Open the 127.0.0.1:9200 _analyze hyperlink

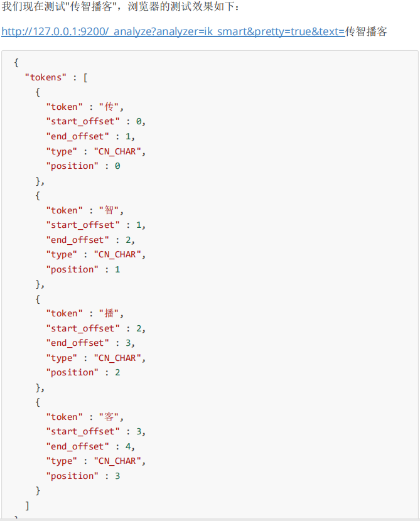(x=173, y=31)
